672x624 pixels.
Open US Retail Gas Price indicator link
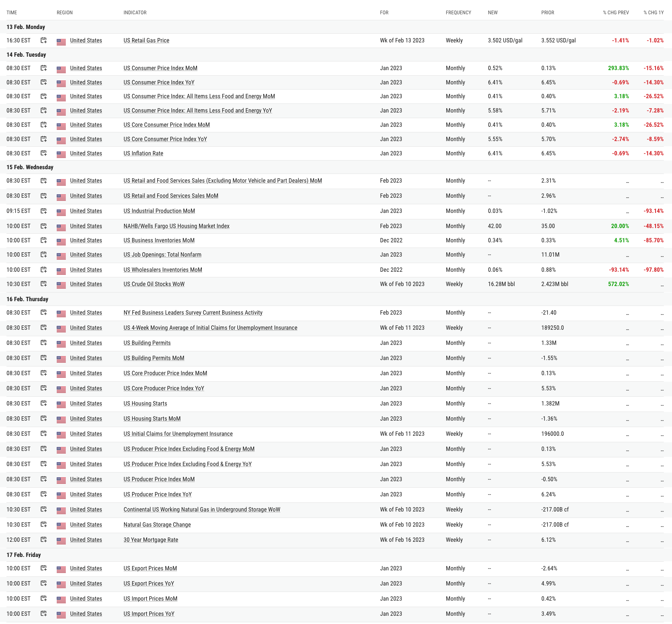[x=146, y=40]
